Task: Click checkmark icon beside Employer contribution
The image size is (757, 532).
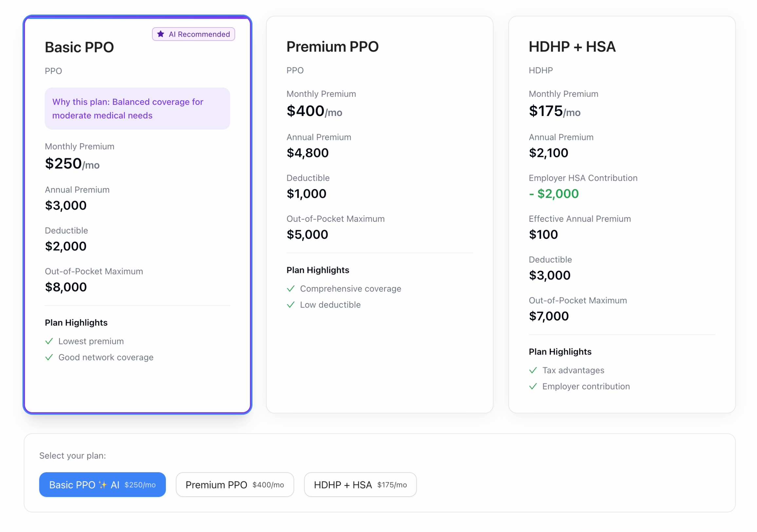Action: click(x=533, y=387)
